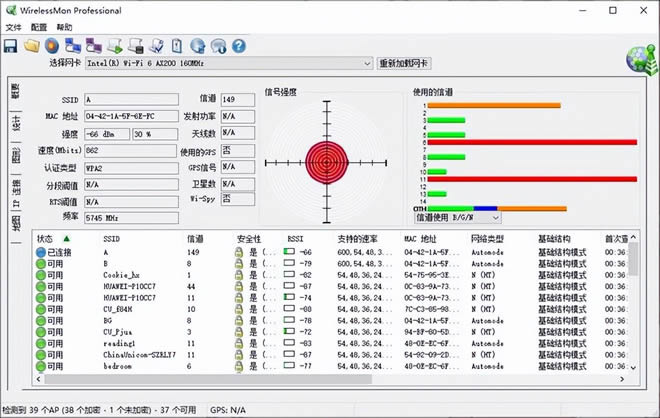The width and height of the screenshot is (660, 418).
Task: Click the 频率 field showing 5745 MHz
Action: pyautogui.click(x=131, y=218)
